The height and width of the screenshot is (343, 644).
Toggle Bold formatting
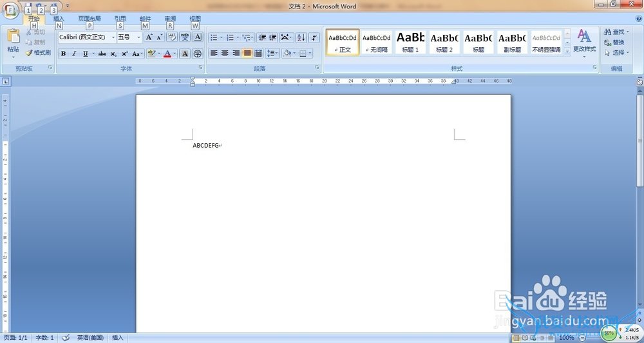63,54
